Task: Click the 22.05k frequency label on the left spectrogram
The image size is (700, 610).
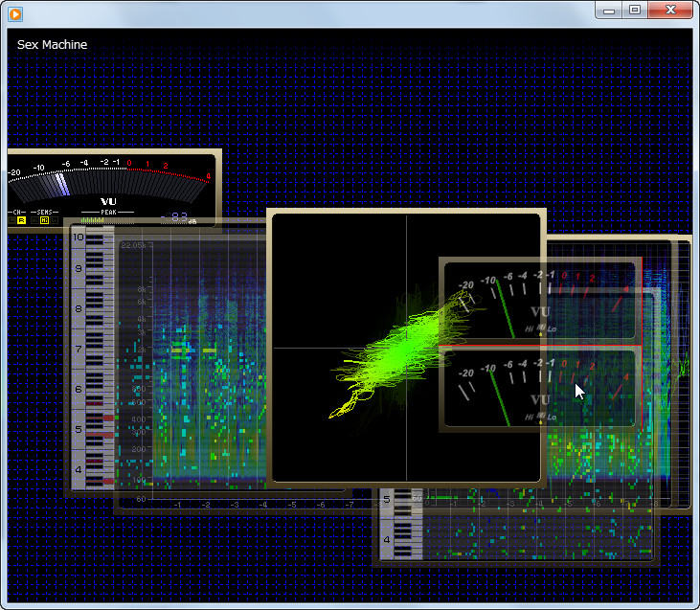Action: pyautogui.click(x=133, y=245)
